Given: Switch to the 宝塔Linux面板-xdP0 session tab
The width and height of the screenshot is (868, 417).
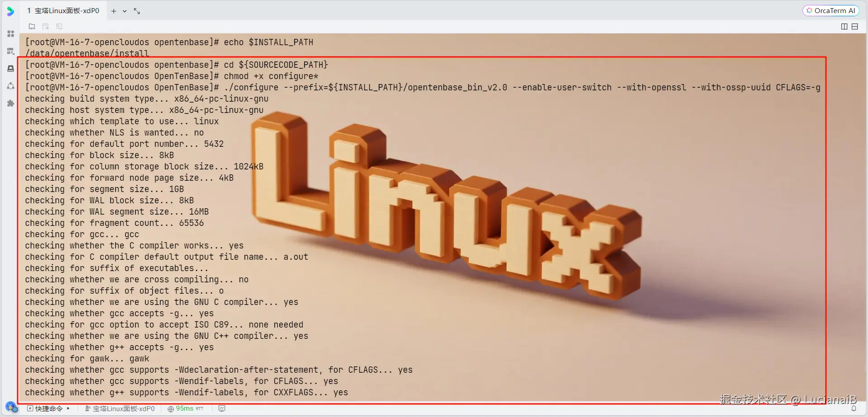Looking at the screenshot, I should point(63,11).
